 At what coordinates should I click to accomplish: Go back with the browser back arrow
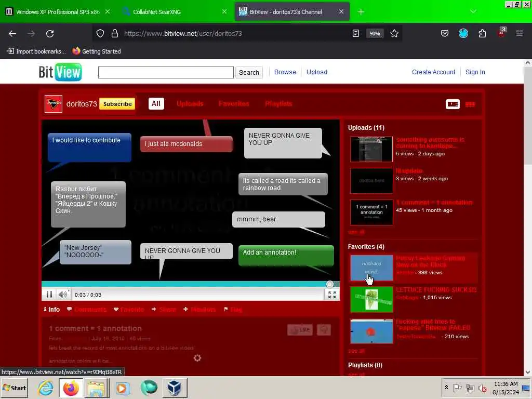[x=12, y=34]
